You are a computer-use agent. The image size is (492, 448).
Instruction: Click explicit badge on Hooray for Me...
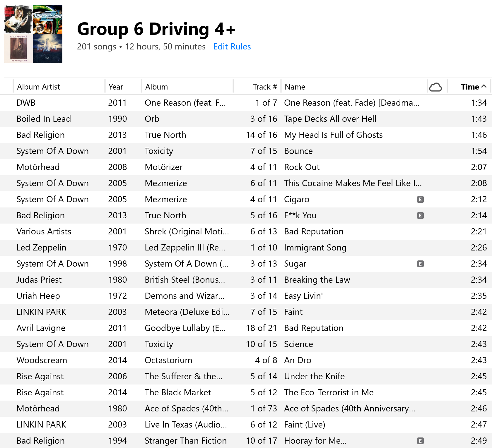pos(420,441)
